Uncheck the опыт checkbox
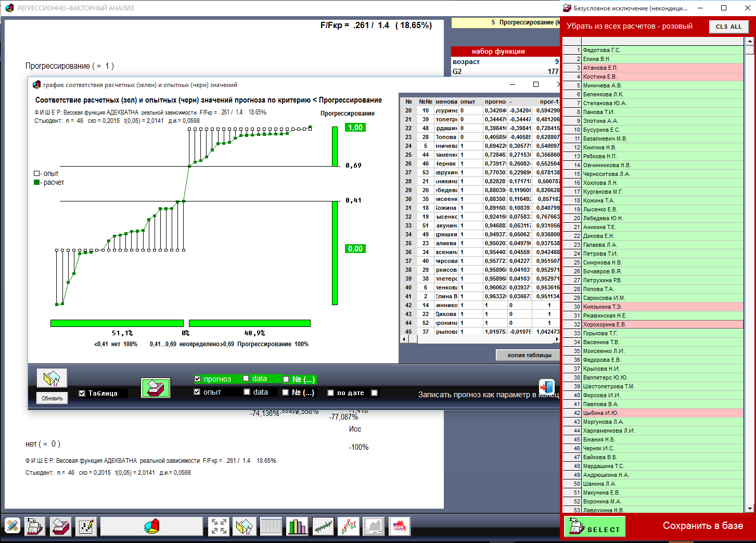The image size is (756, 543). (197, 392)
